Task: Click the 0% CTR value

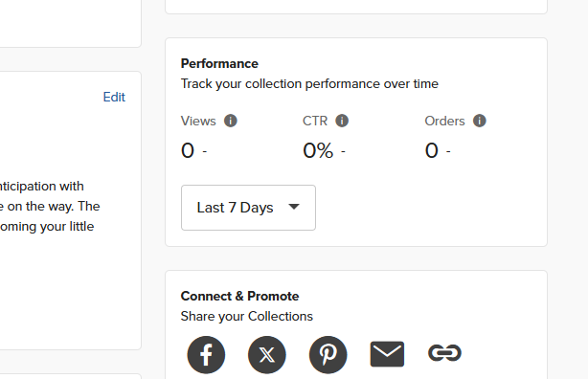Action: (318, 150)
